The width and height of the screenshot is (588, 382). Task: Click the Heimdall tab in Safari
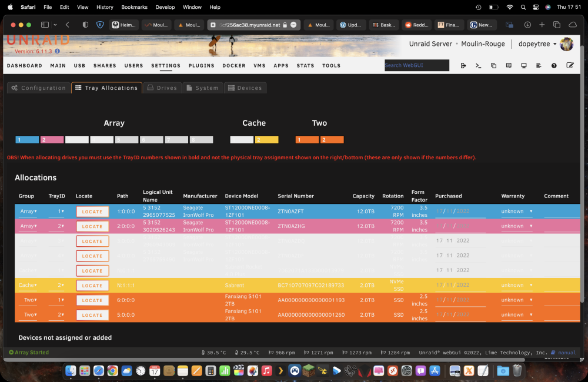click(x=124, y=25)
